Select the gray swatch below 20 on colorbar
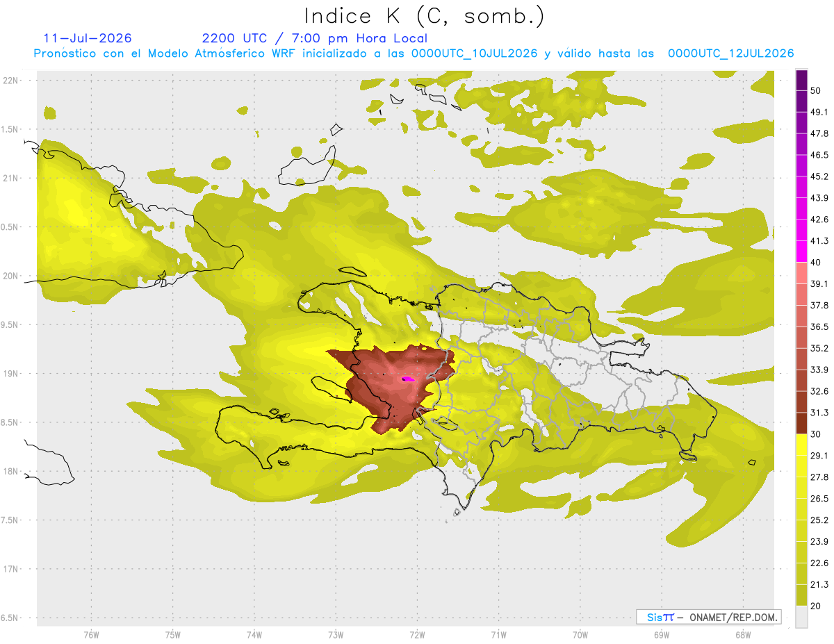 (801, 617)
